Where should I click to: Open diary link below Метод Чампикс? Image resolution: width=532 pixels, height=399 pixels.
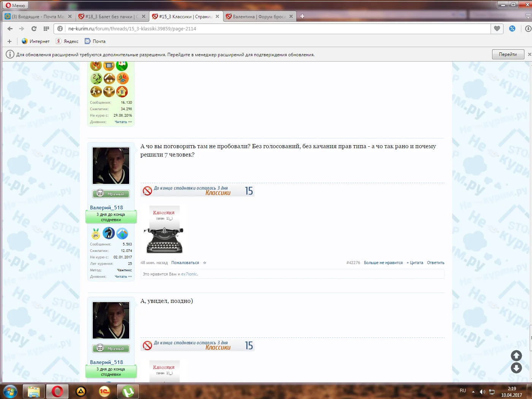(123, 277)
